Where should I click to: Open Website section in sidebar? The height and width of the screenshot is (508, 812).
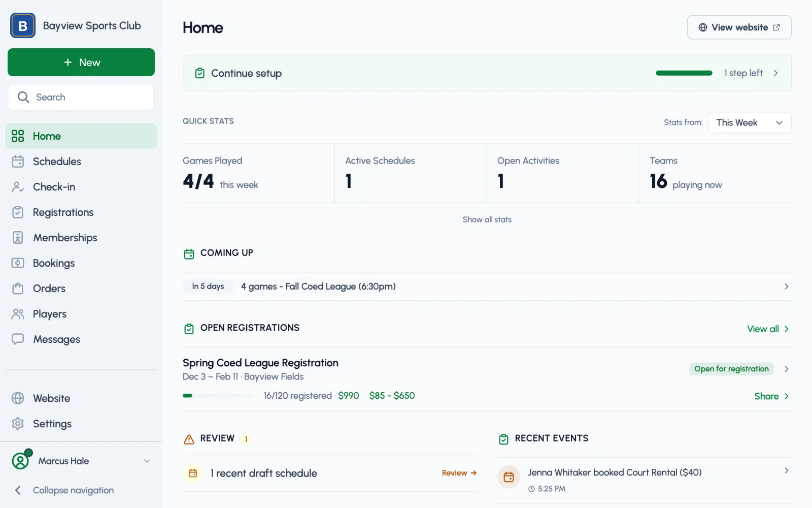pos(81,398)
